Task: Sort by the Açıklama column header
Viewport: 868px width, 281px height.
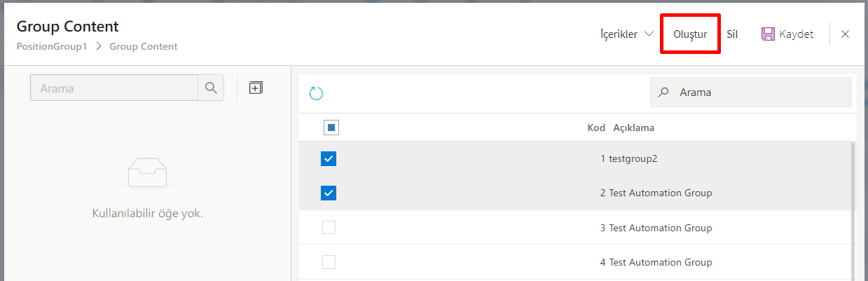Action: (634, 128)
